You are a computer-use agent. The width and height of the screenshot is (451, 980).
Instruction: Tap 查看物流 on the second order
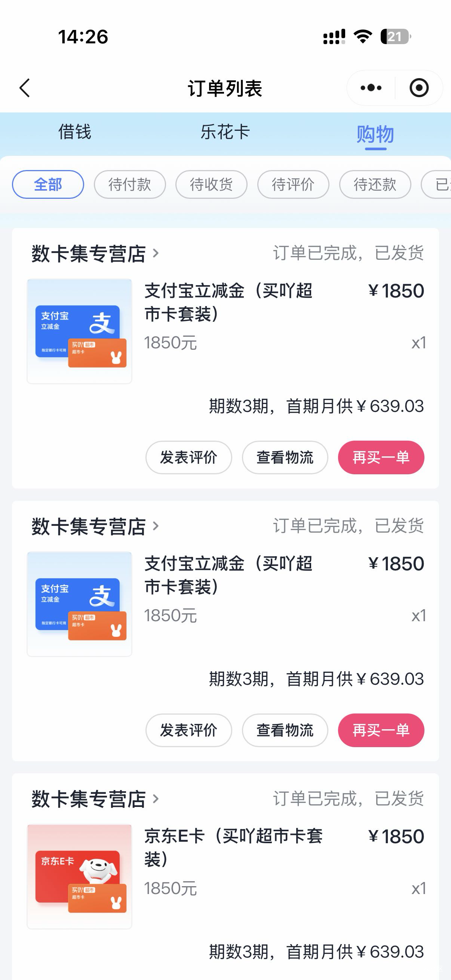click(285, 730)
